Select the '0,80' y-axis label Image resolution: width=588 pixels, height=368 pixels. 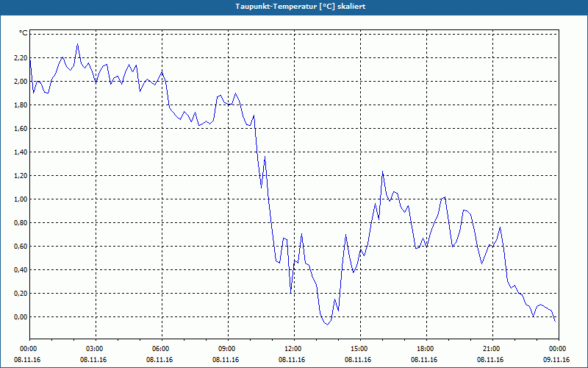[21, 223]
